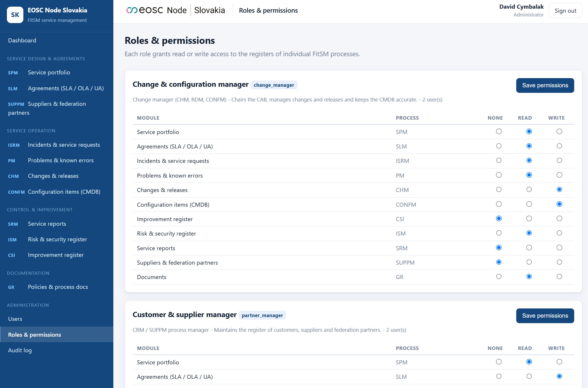Set Problems & known errors to Write
Image resolution: width=588 pixels, height=388 pixels.
pyautogui.click(x=559, y=175)
